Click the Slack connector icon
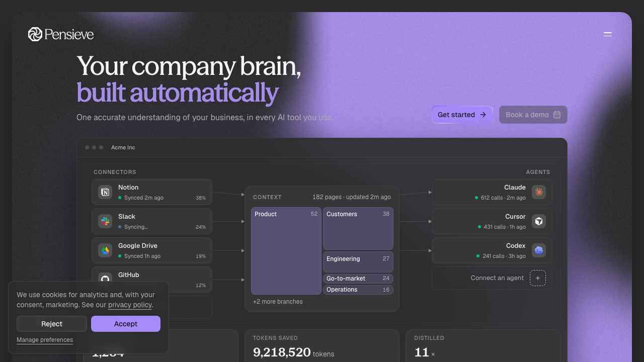 (105, 221)
